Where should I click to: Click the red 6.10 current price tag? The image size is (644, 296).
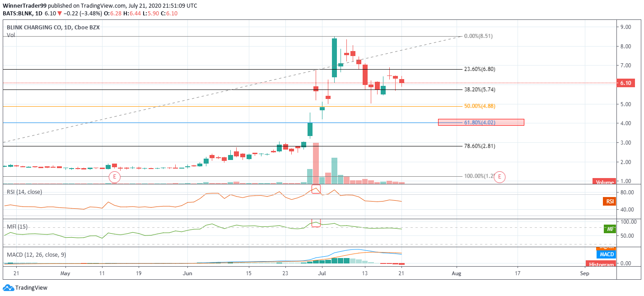625,83
